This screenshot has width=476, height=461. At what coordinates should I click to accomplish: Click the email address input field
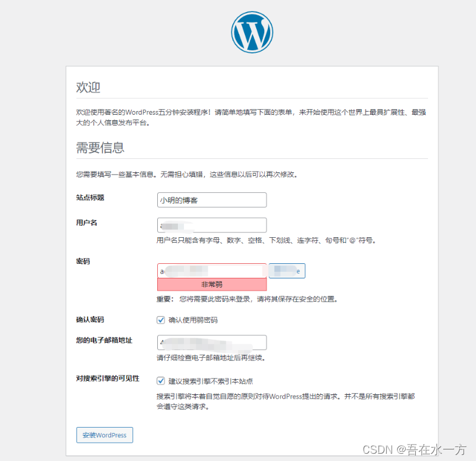click(212, 342)
